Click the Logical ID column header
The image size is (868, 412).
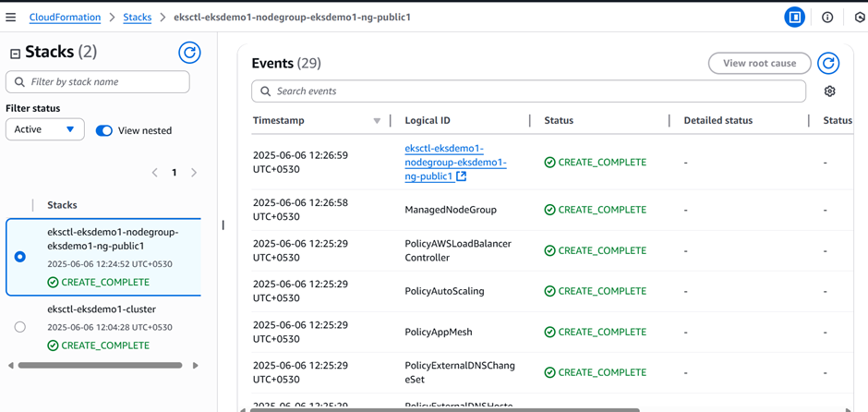(x=428, y=120)
